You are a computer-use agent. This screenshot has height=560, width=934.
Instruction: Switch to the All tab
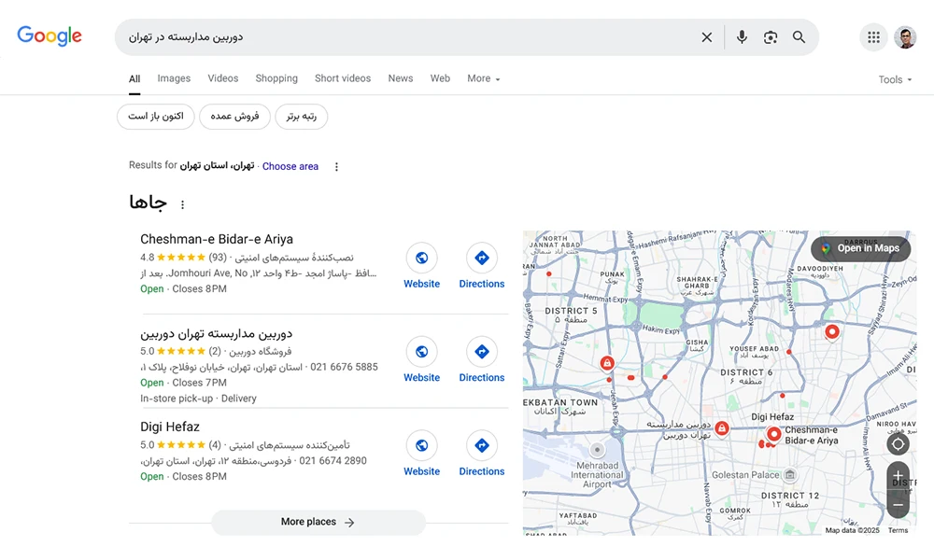point(134,78)
